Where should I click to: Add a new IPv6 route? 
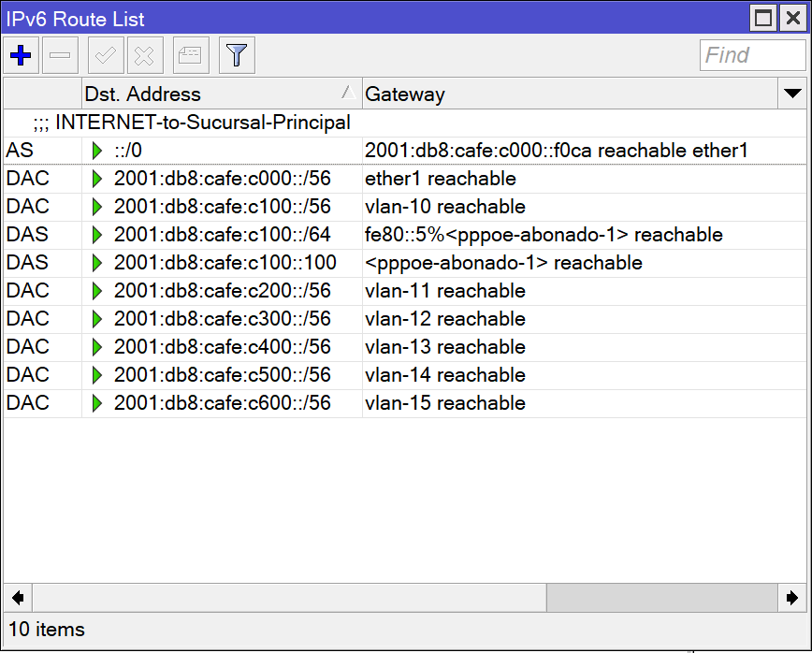(21, 54)
